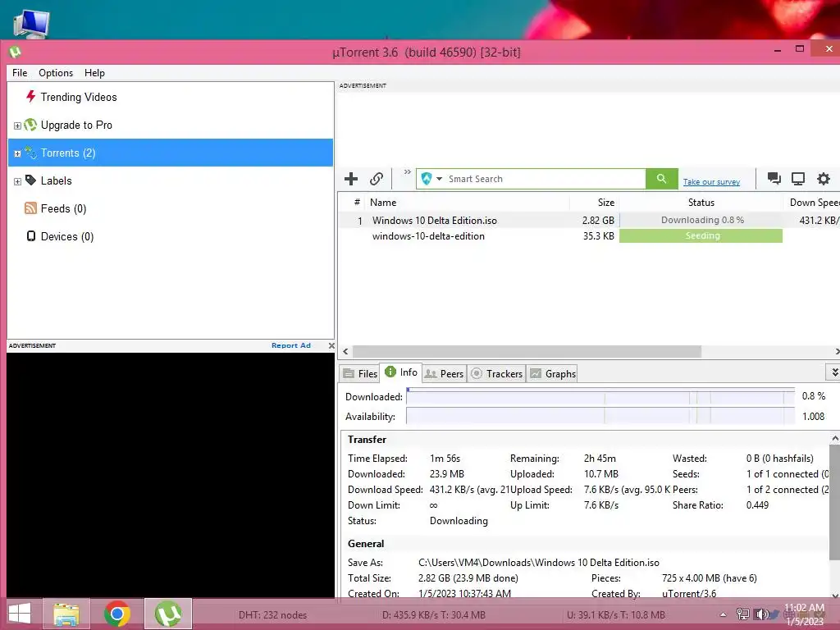Switch to the Peers tab
Image resolution: width=840 pixels, height=630 pixels.
tap(444, 373)
